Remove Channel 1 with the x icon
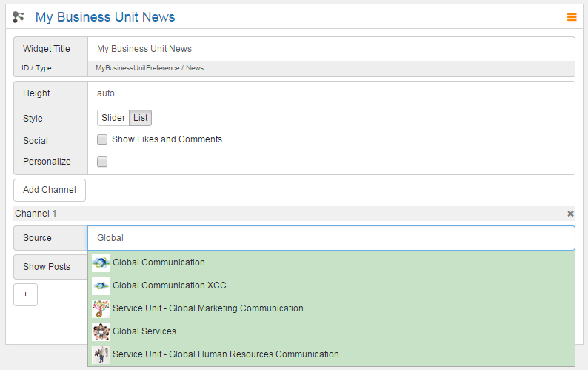Image resolution: width=588 pixels, height=370 pixels. pos(570,214)
